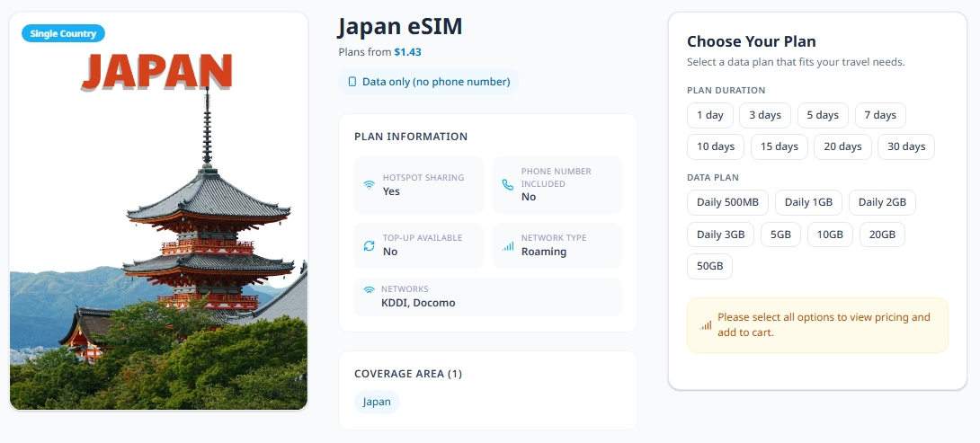Click the $1.43 starting price
980x443 pixels.
click(x=407, y=52)
